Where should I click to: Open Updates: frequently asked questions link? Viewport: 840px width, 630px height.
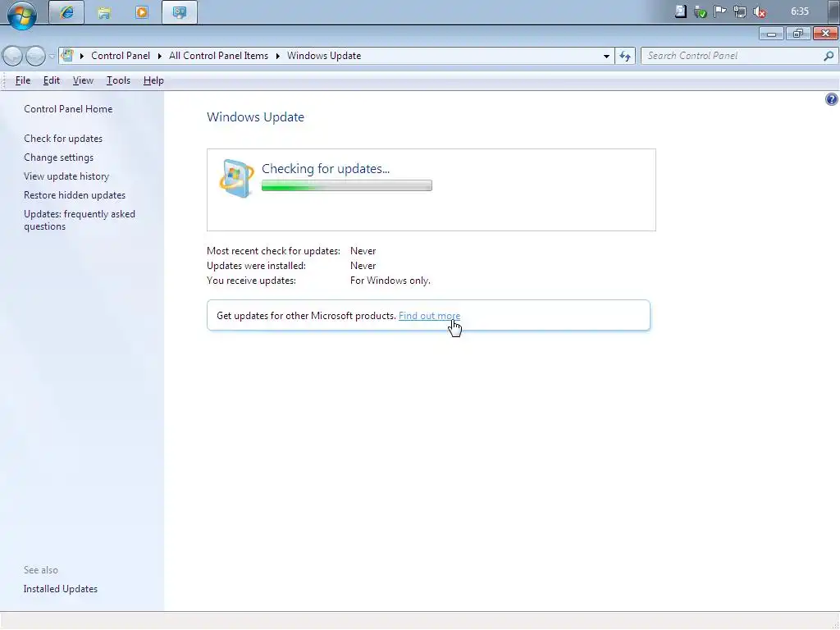coord(80,220)
